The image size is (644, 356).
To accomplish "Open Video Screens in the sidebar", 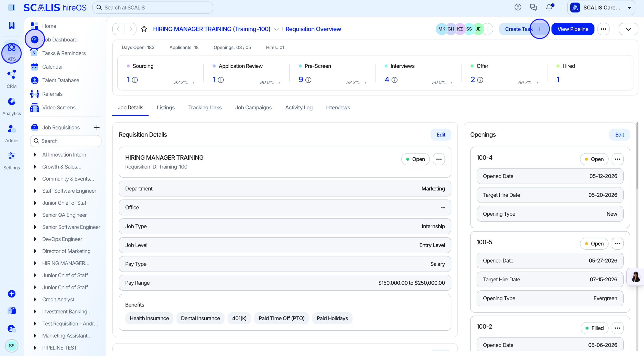I will (x=59, y=107).
